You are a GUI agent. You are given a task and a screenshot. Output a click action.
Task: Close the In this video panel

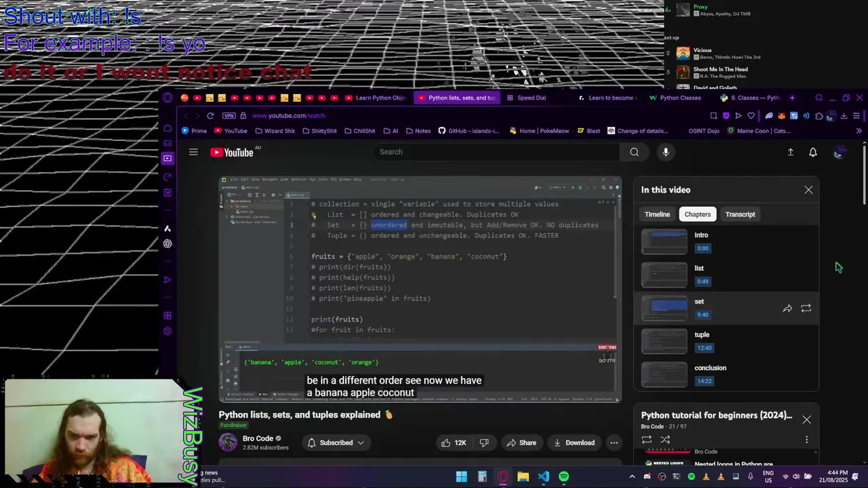(808, 190)
